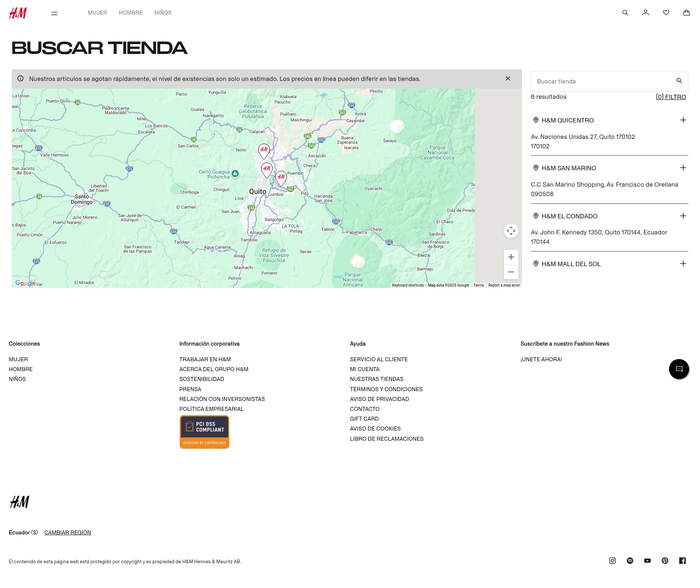
Task: Zoom out on the map
Action: (511, 272)
